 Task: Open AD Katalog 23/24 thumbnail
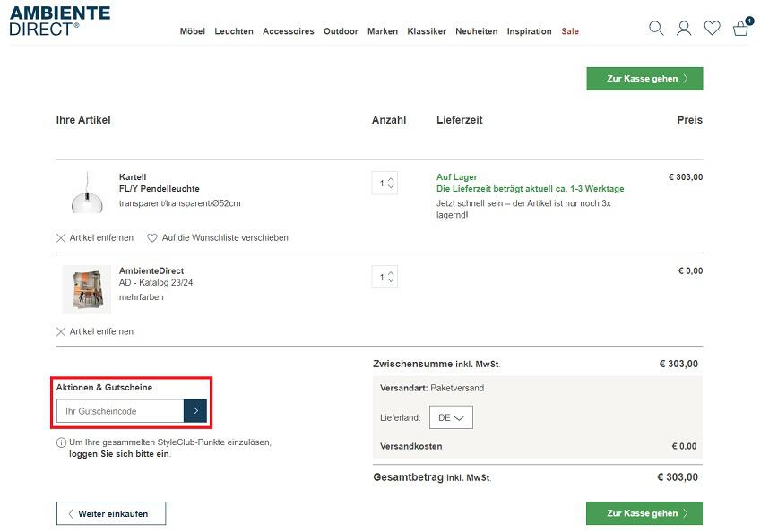(x=87, y=289)
